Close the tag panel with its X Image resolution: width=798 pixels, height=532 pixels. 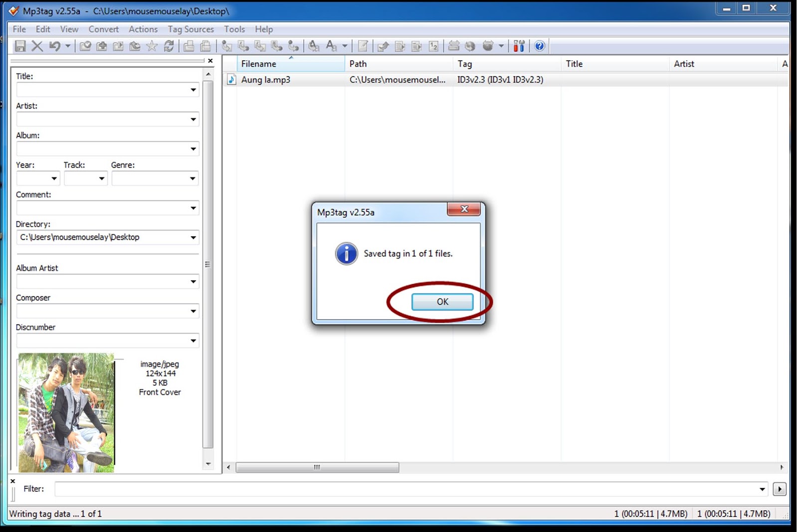tap(210, 61)
